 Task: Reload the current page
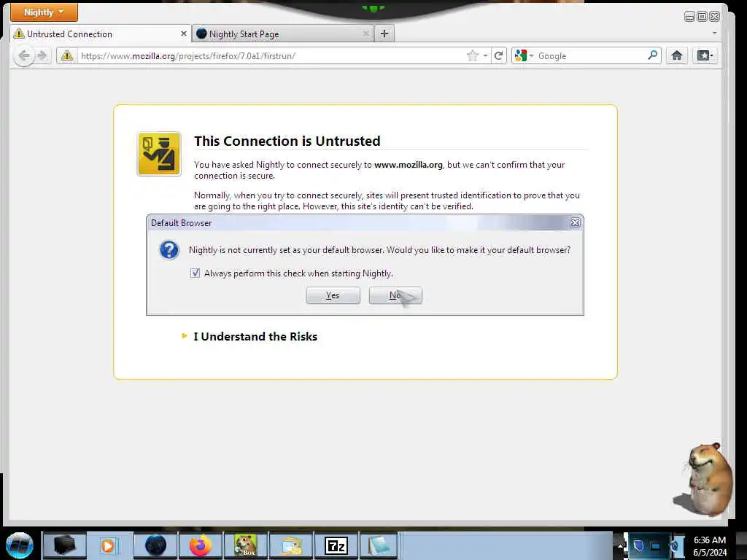point(499,55)
